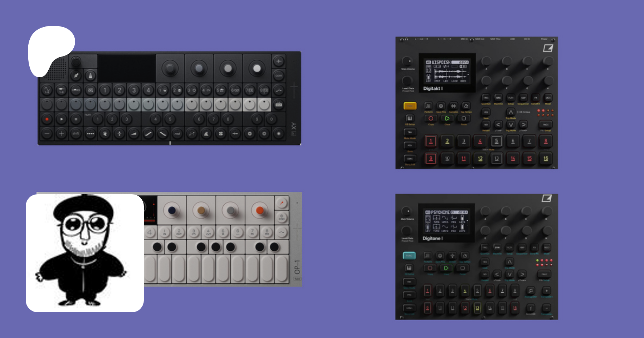Click the Tap Tempo button on Digitakt II
The height and width of the screenshot is (338, 644).
[466, 106]
